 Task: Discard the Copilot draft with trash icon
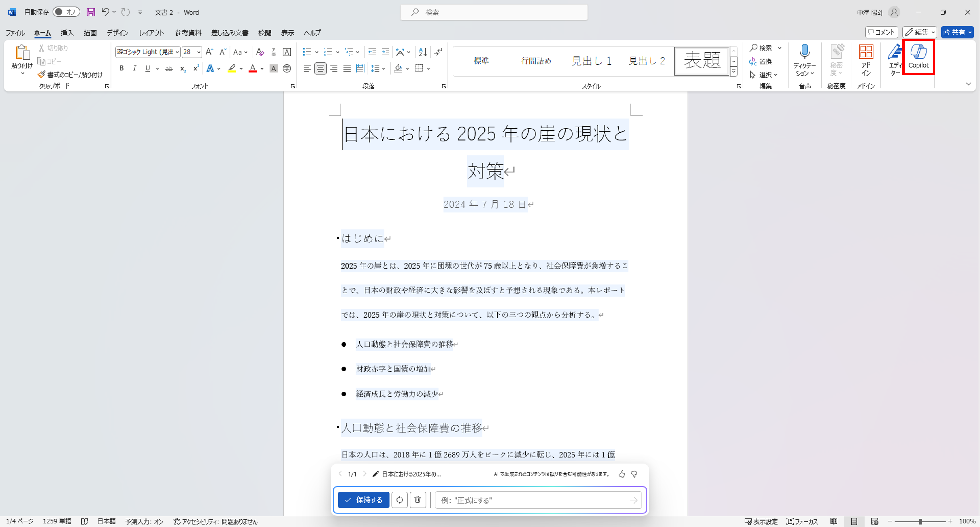[418, 500]
